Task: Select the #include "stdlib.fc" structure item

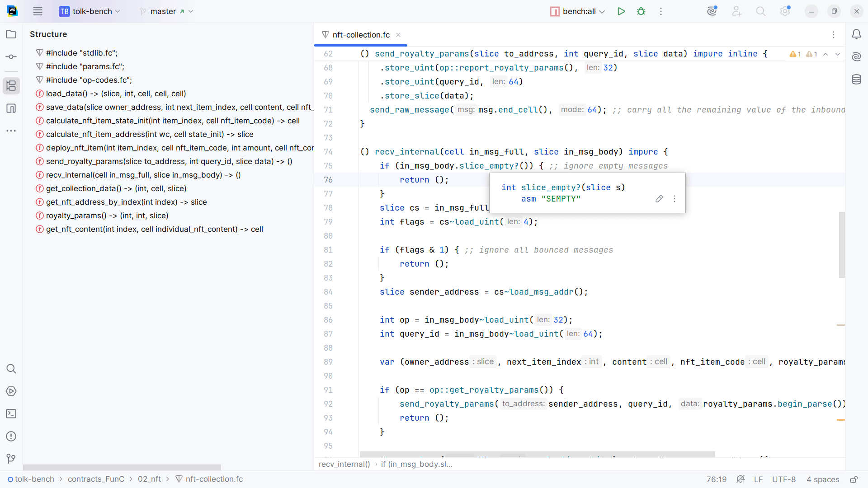Action: click(77, 53)
